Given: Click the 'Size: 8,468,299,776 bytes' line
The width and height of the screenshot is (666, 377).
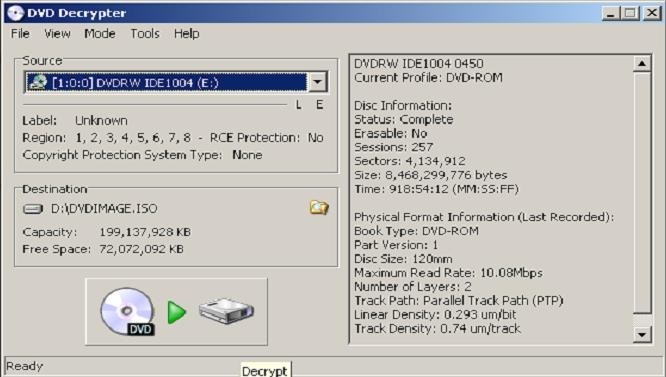Looking at the screenshot, I should (x=431, y=175).
